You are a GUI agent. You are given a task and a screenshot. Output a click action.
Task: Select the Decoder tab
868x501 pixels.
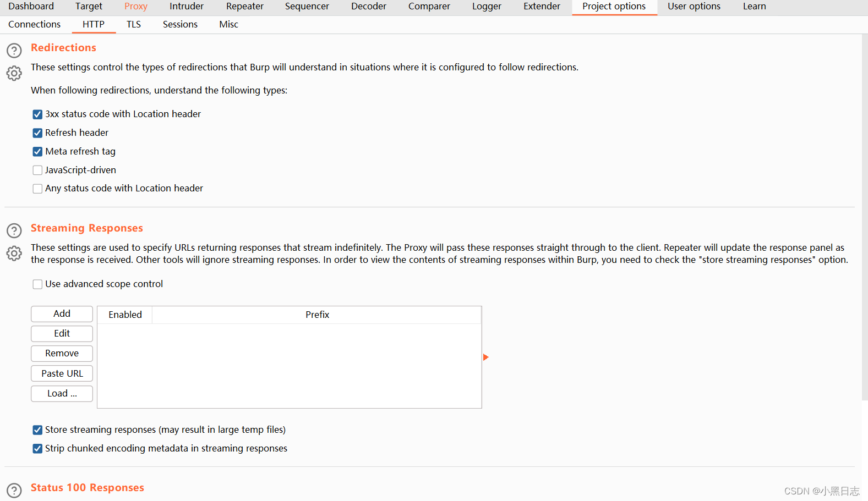pyautogui.click(x=369, y=7)
